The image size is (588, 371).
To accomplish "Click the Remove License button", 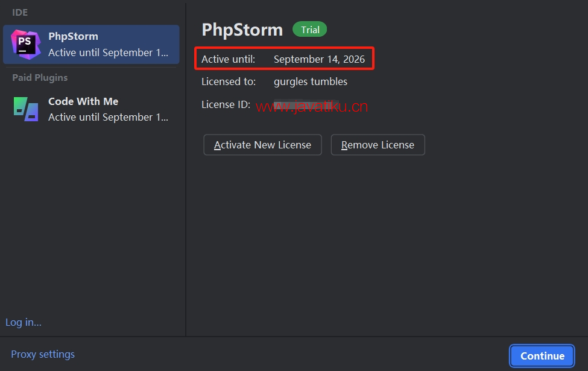I will 378,145.
